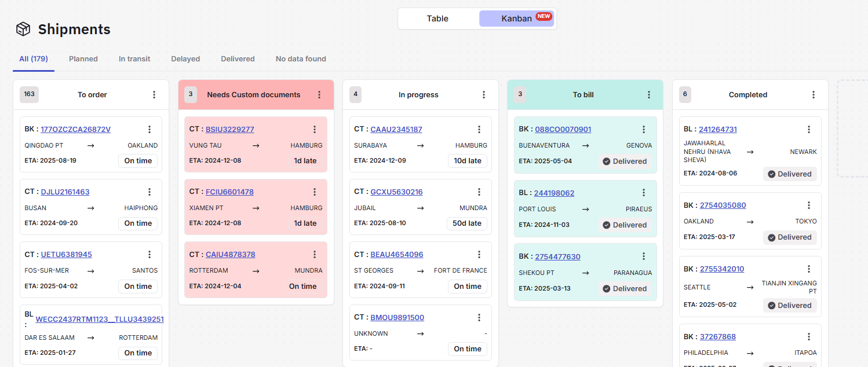868x367 pixels.
Task: Open booking link 177OZCZCA26872V
Action: (x=75, y=129)
